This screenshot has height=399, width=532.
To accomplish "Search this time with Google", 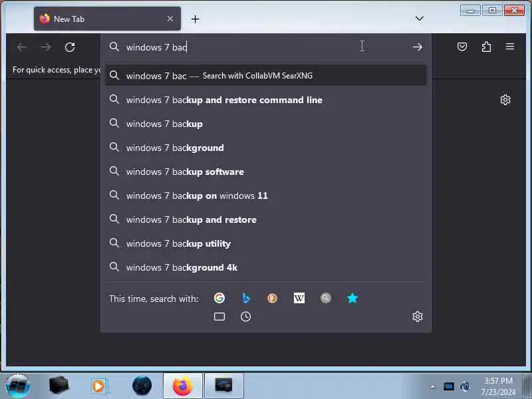I will tap(219, 298).
